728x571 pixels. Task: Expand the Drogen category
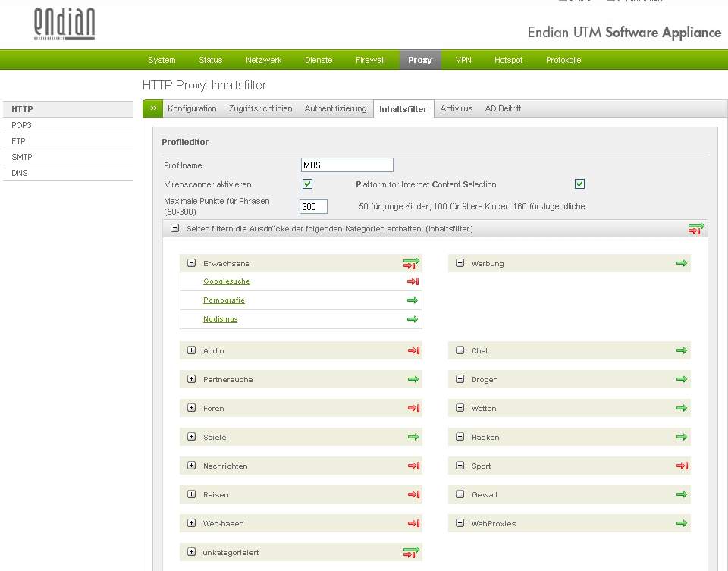[x=460, y=379]
